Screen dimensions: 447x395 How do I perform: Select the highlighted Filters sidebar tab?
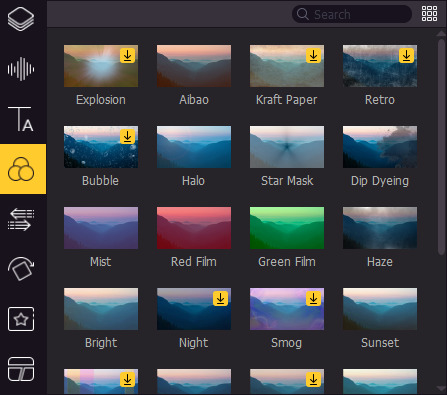pyautogui.click(x=23, y=169)
